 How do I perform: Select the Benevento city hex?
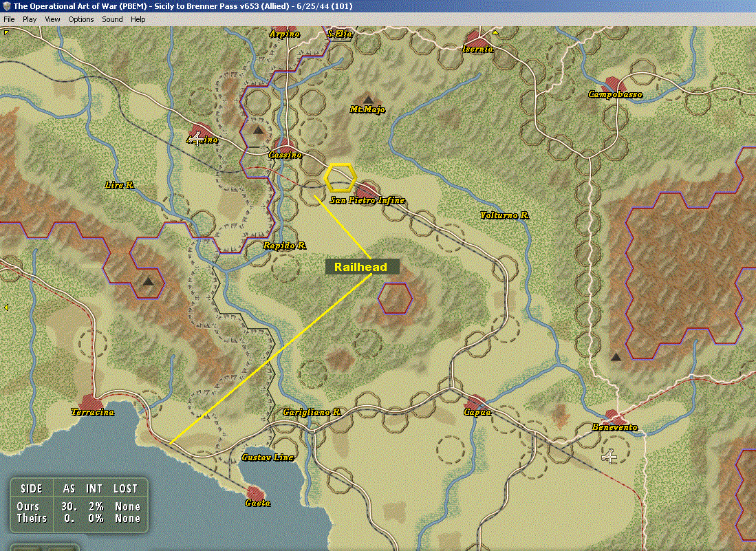(614, 417)
